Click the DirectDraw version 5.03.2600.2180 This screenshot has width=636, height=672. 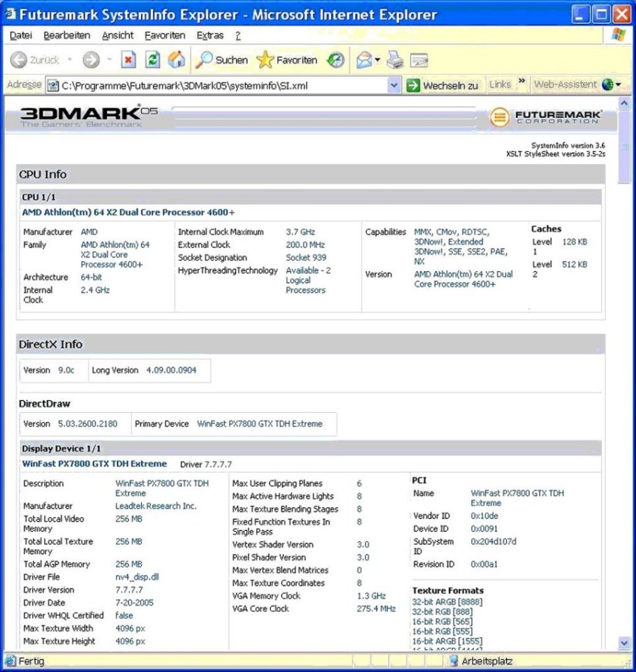click(x=87, y=424)
